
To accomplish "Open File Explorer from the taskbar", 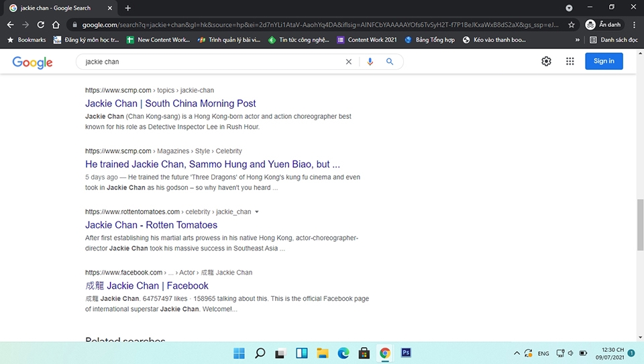I will click(323, 353).
